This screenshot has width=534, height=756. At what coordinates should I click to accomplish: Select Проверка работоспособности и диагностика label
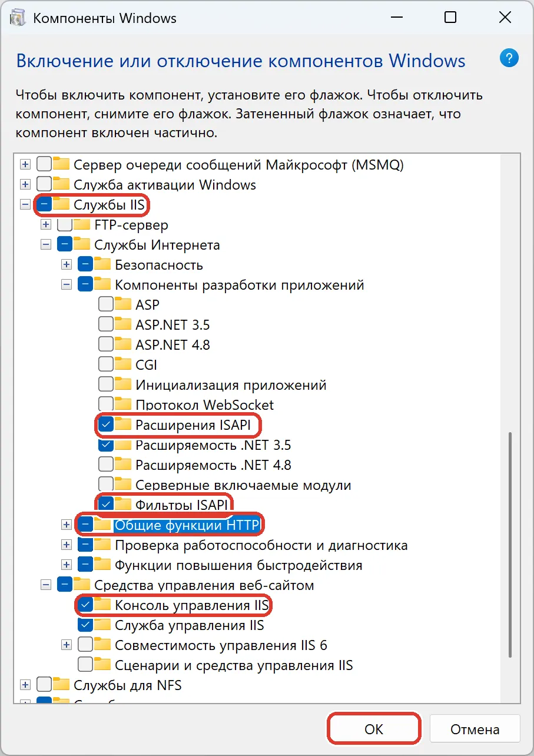261,545
